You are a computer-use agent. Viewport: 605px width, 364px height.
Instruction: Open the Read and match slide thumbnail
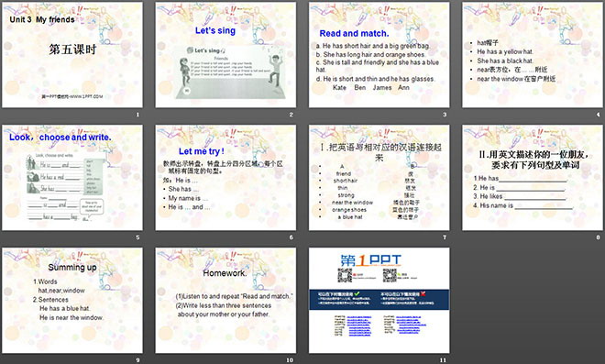[379, 55]
